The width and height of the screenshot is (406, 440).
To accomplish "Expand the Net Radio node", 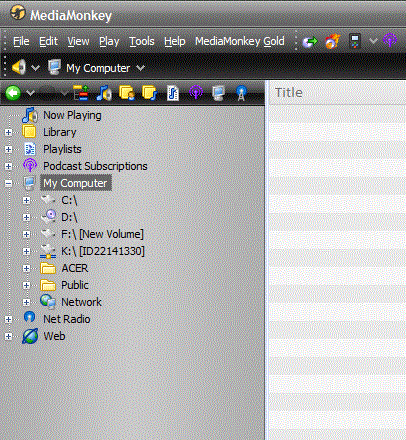I will point(8,319).
